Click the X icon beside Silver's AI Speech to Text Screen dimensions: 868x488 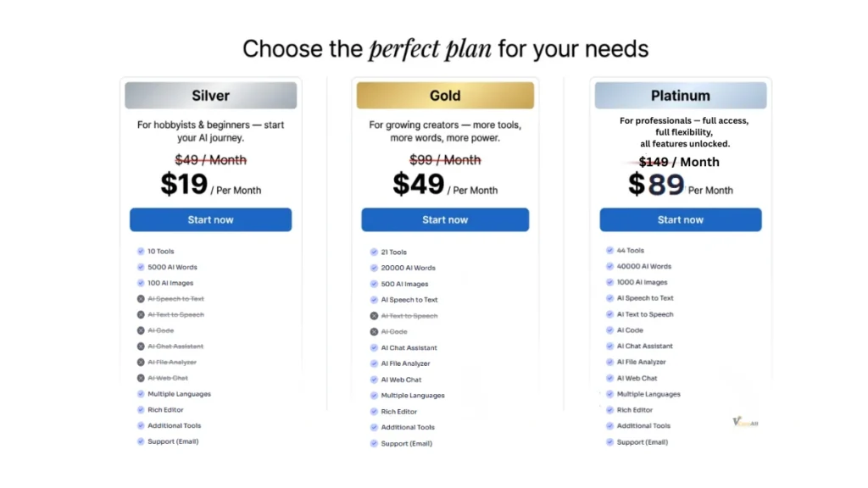(x=141, y=299)
